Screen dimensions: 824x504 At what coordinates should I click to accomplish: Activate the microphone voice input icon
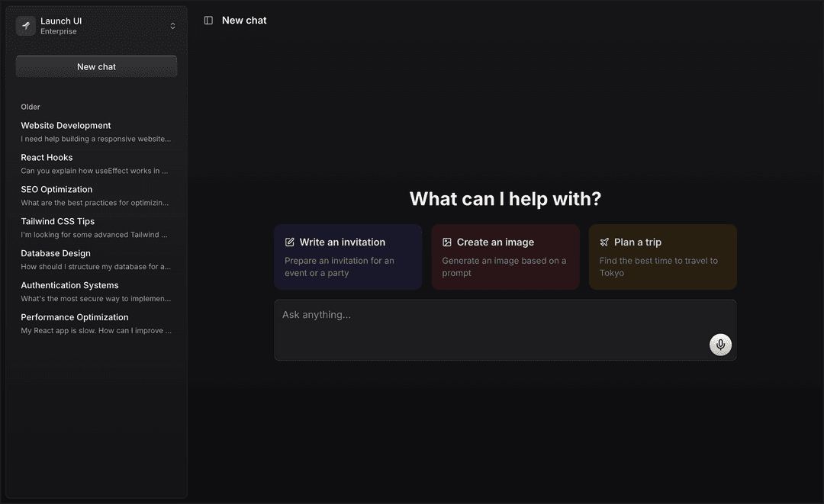tap(719, 344)
